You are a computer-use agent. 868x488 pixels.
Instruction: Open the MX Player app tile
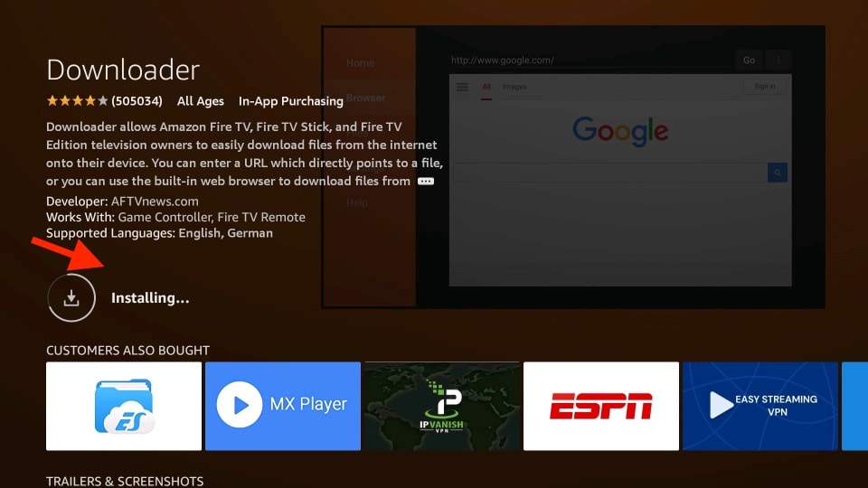point(283,406)
